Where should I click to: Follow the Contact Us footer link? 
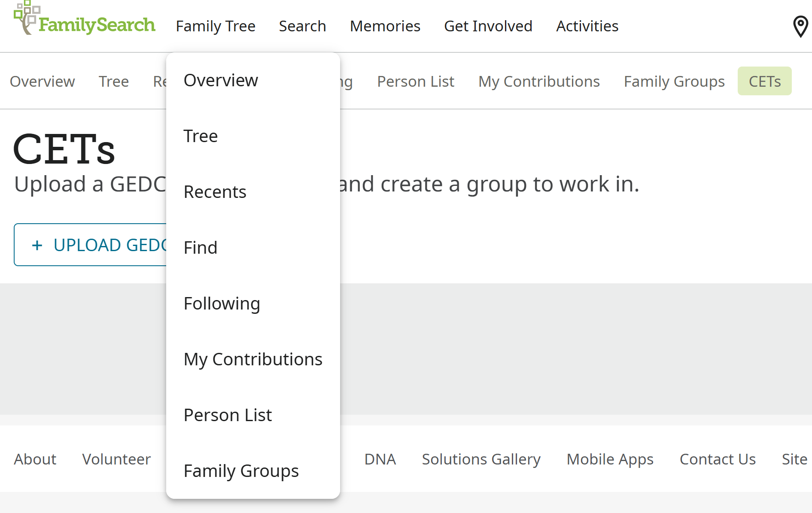pyautogui.click(x=717, y=459)
